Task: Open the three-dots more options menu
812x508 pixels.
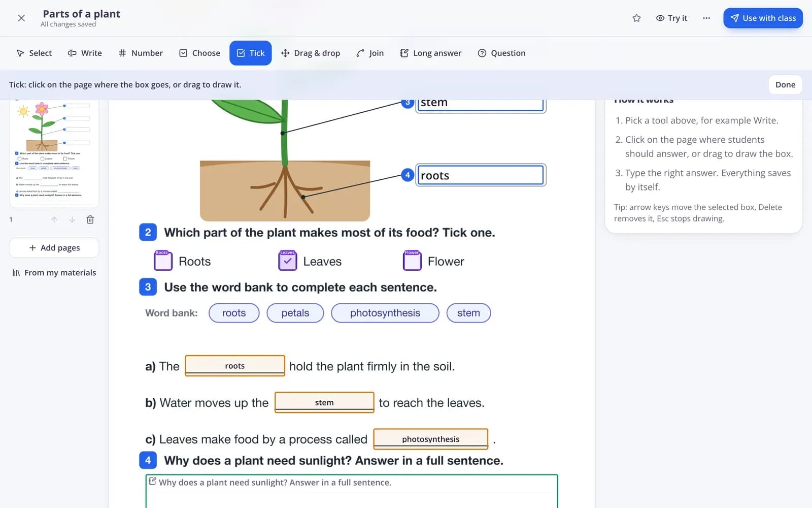Action: coord(706,18)
